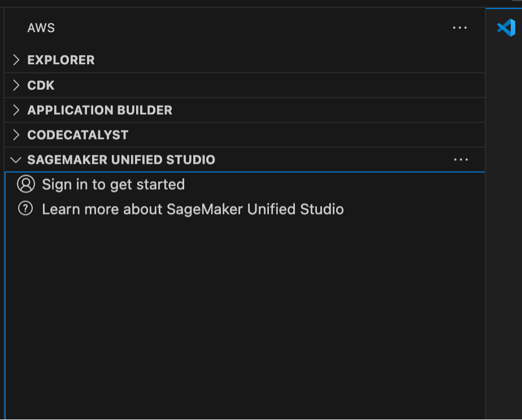Click the VS Code logo icon

point(504,27)
